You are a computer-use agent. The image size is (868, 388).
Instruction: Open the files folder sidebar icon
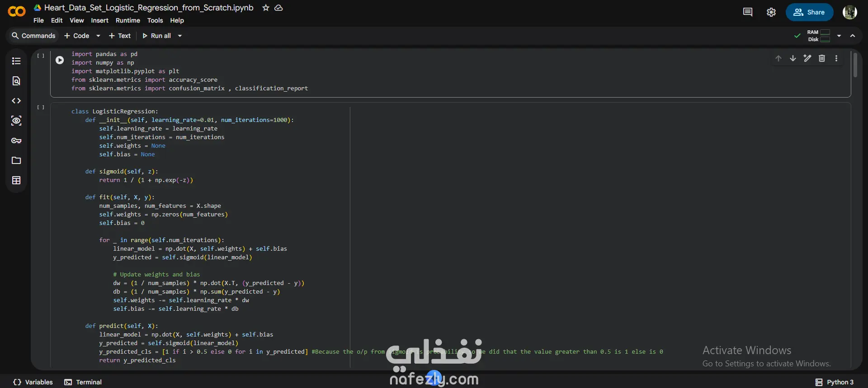click(x=16, y=160)
